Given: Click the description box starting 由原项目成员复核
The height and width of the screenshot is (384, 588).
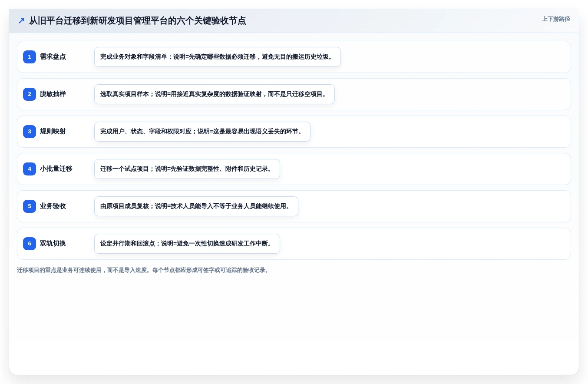Looking at the screenshot, I should (x=196, y=206).
